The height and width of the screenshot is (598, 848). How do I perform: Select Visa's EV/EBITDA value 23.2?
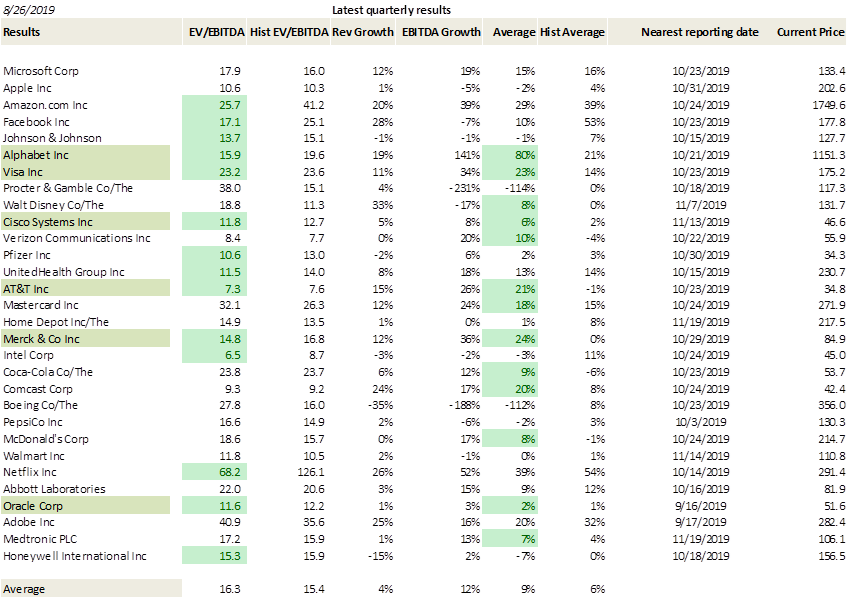coord(214,172)
